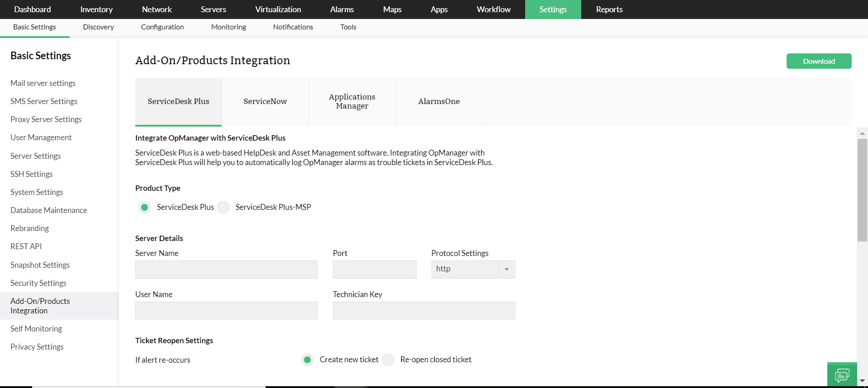Click the scrollbar down arrow
868x388 pixels.
862,381
